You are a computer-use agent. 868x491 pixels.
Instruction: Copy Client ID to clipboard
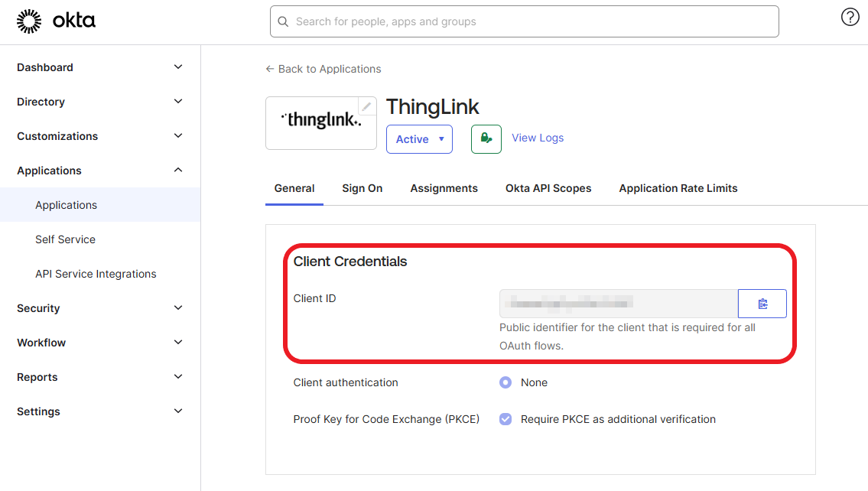tap(762, 304)
